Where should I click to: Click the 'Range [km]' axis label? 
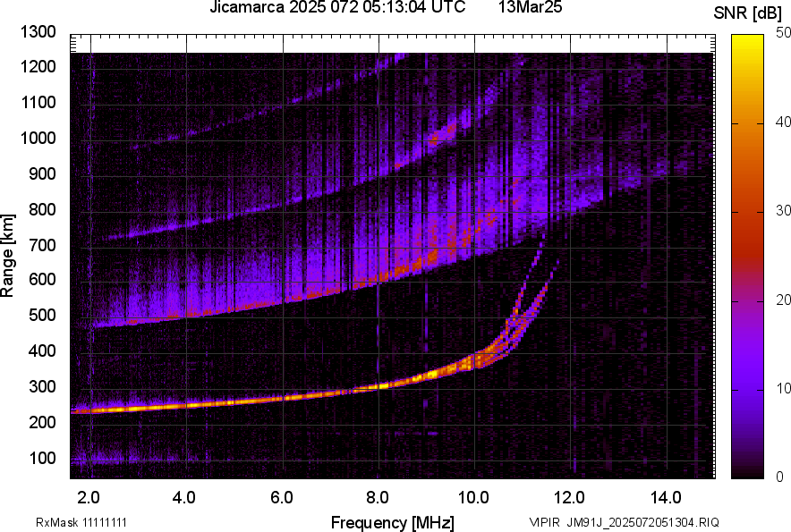coord(7,256)
